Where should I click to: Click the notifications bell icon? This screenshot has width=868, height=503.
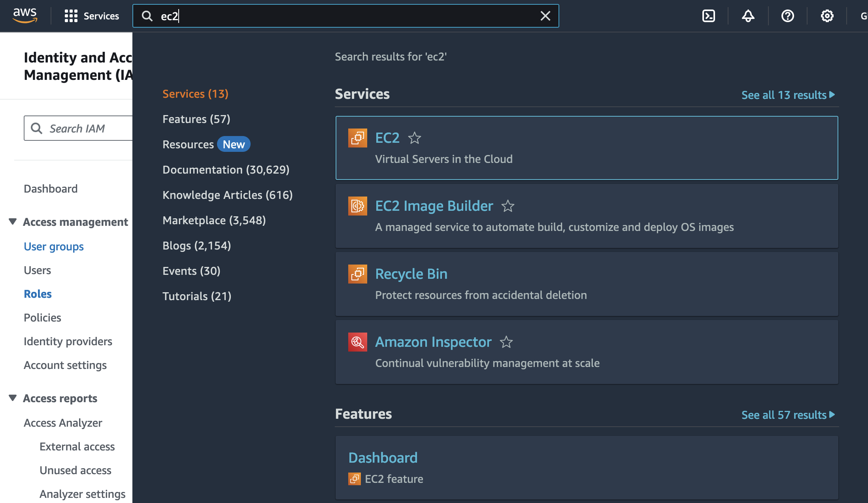(748, 16)
